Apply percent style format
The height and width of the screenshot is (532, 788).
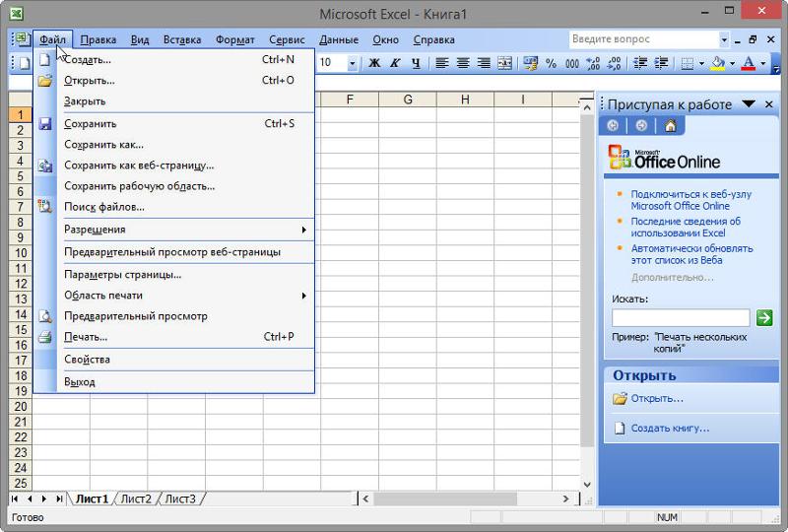[x=552, y=63]
